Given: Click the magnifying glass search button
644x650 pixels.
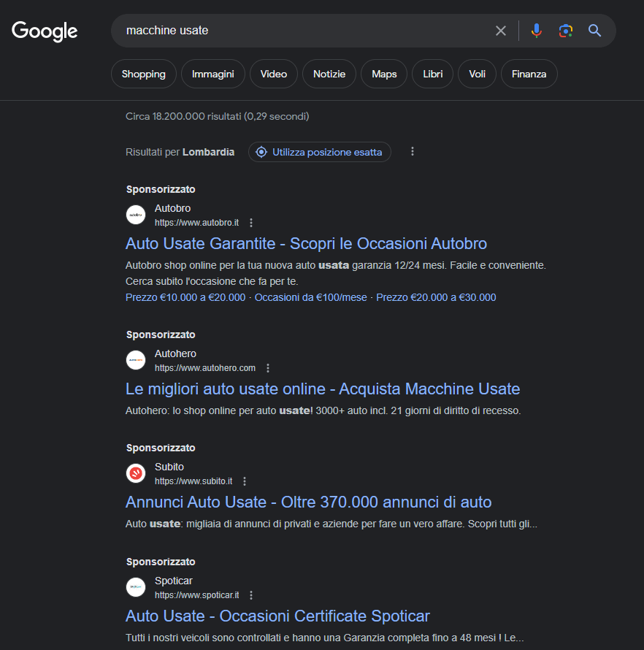Looking at the screenshot, I should tap(594, 31).
